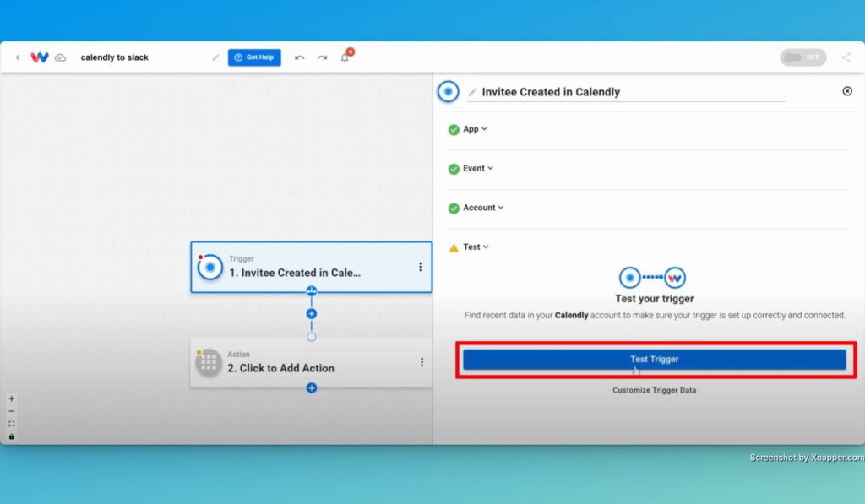Expand the App section
The height and width of the screenshot is (504, 865).
475,129
